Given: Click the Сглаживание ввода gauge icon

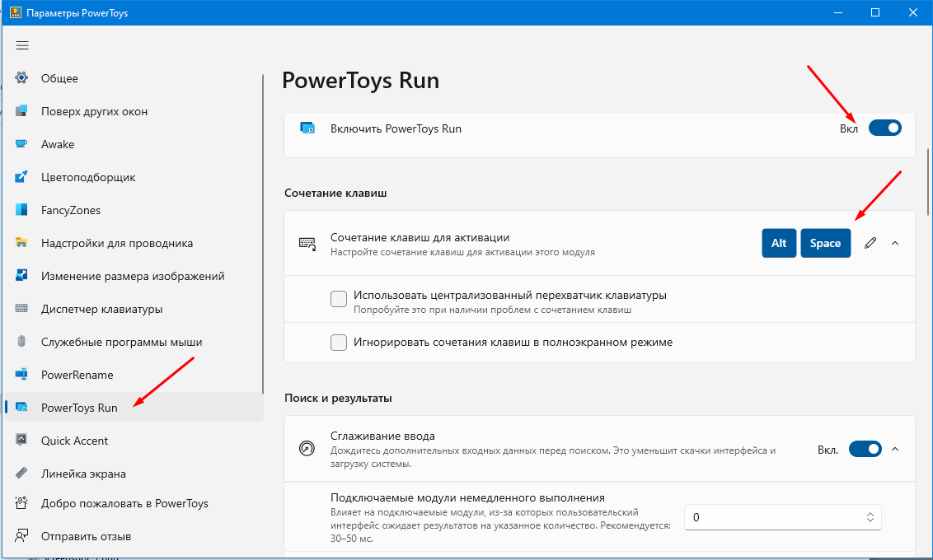Looking at the screenshot, I should point(307,448).
